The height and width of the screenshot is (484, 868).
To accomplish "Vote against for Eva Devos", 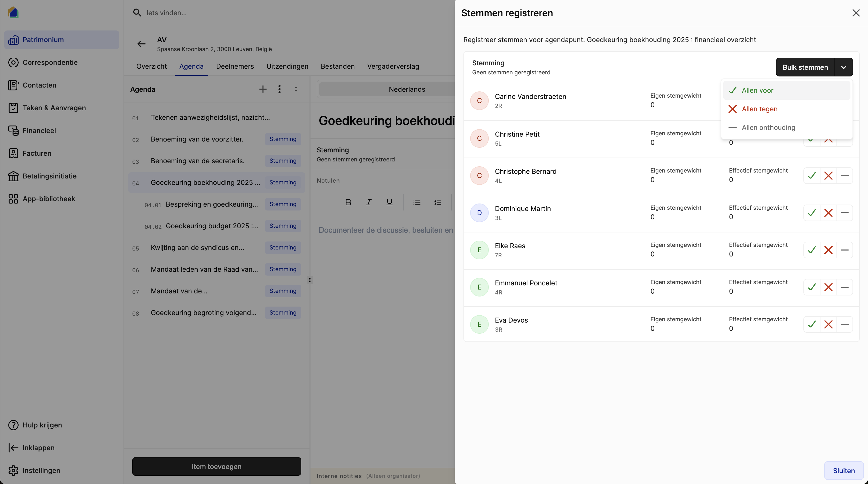I will pyautogui.click(x=828, y=324).
